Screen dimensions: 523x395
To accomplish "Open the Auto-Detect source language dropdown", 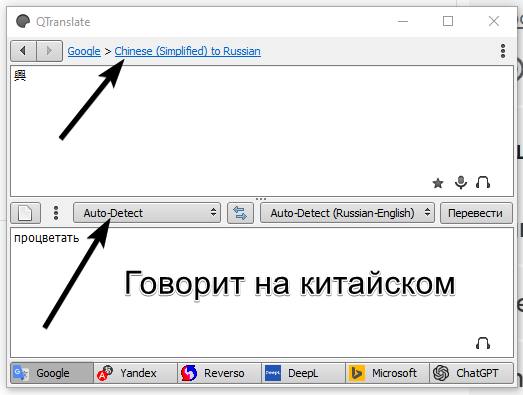I will (x=147, y=213).
